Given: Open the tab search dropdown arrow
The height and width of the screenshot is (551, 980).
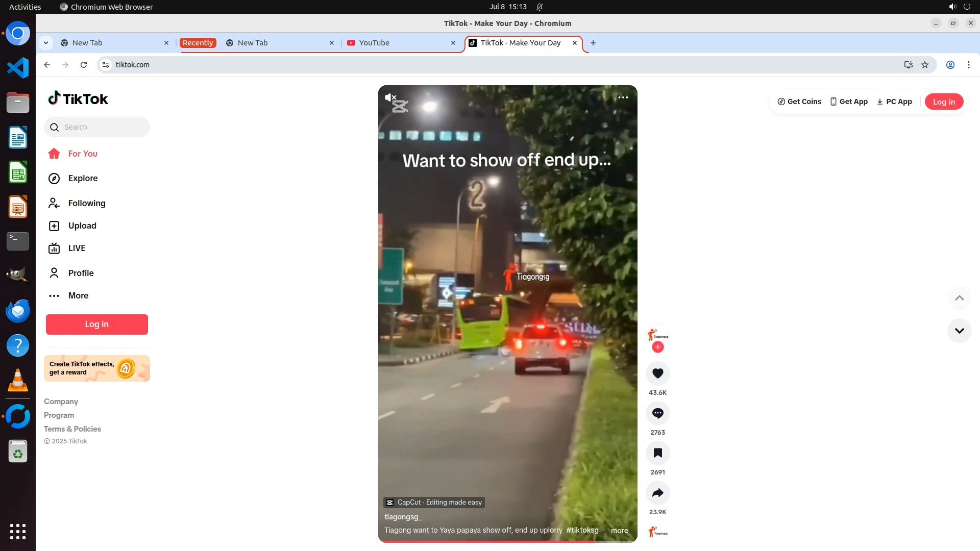Looking at the screenshot, I should point(46,43).
